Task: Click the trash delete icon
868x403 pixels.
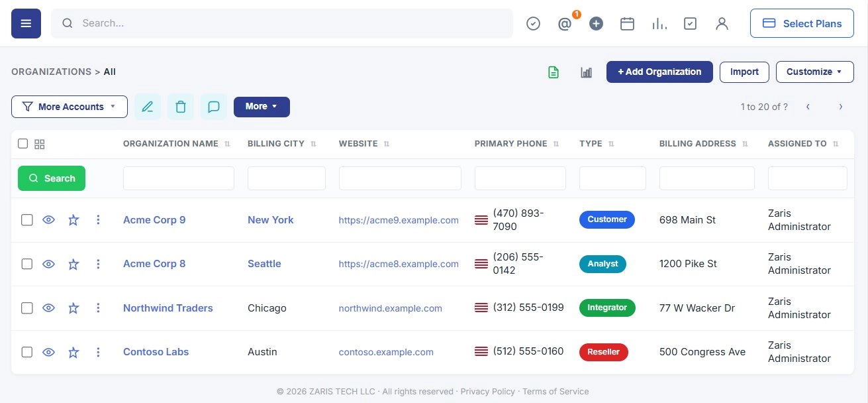Action: pyautogui.click(x=181, y=107)
